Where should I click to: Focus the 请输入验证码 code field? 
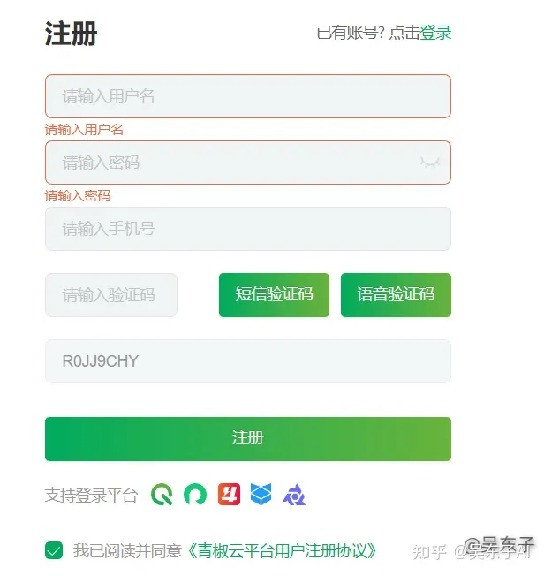coord(111,295)
